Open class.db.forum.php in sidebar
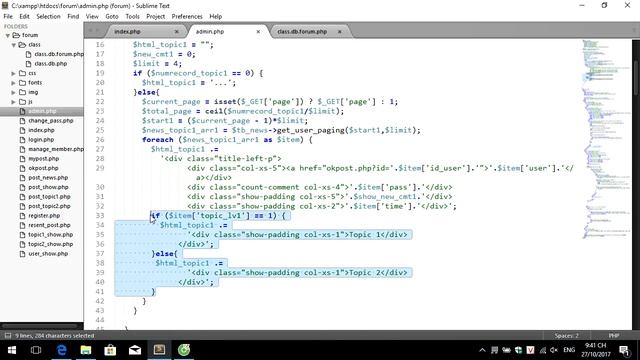The height and width of the screenshot is (360, 640). click(59, 54)
